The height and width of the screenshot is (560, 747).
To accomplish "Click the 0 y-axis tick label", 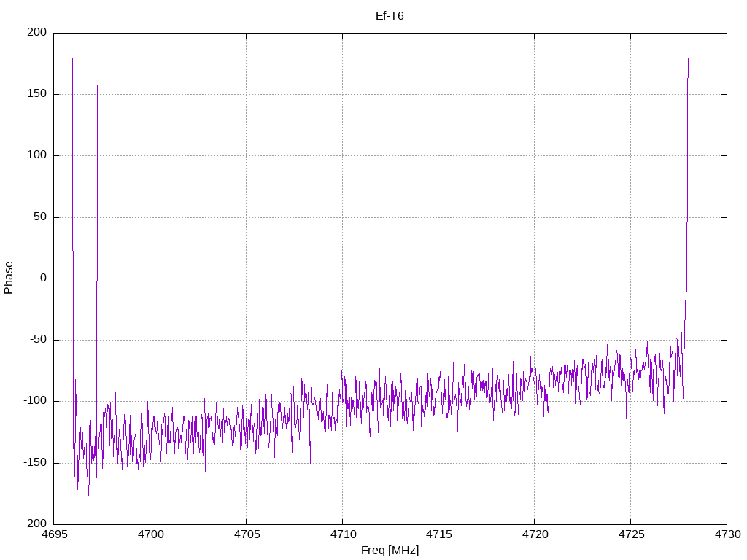I will 44,279.
